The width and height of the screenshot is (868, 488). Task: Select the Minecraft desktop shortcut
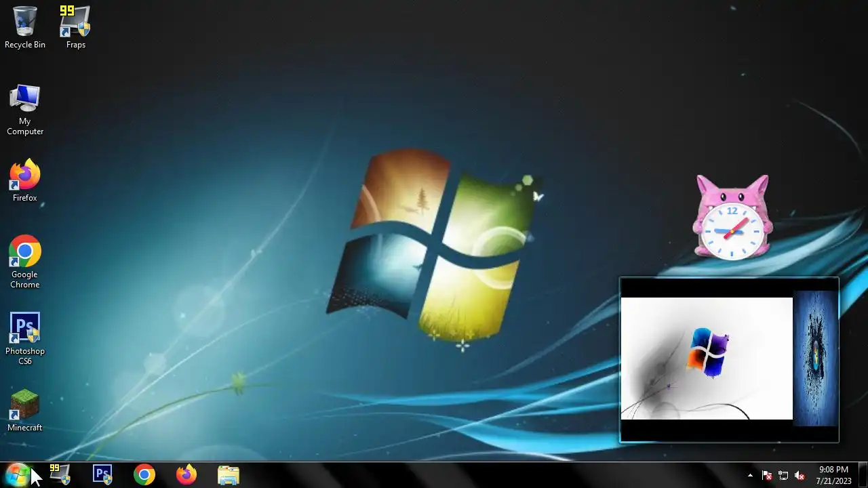point(25,411)
